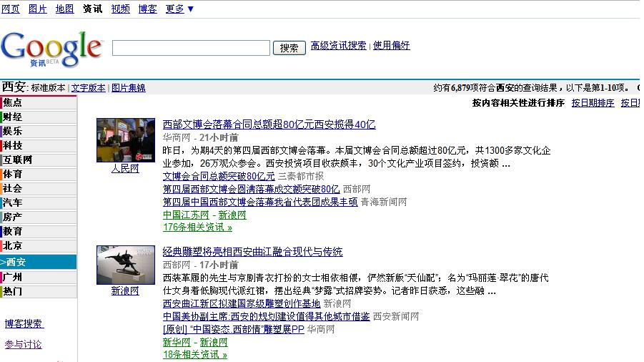Select the highlighted 西安 sidebar item

coord(38,262)
